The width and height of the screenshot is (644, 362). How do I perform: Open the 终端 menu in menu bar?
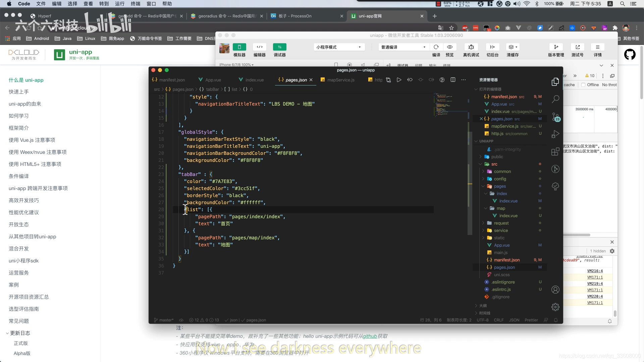point(136,4)
